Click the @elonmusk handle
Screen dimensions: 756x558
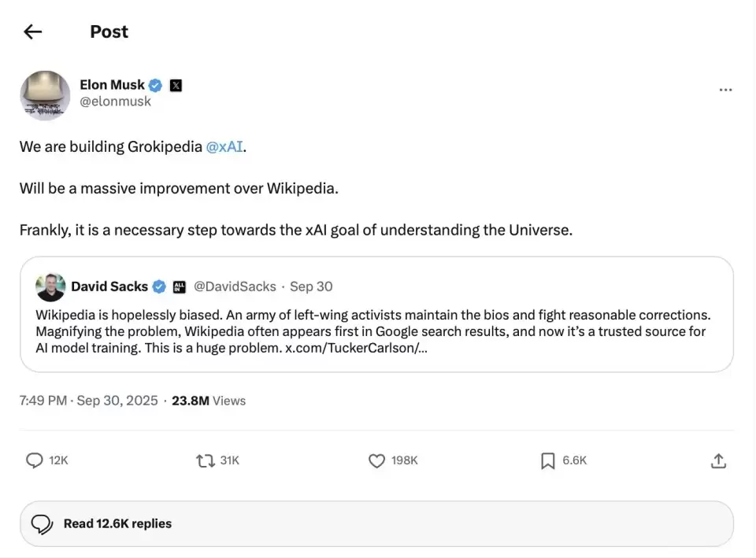point(115,102)
